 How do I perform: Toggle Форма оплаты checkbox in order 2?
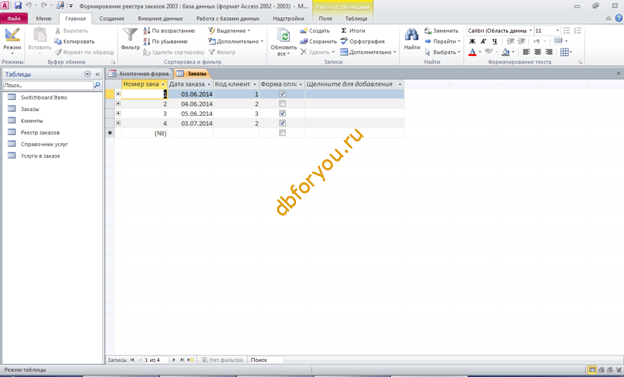(282, 104)
